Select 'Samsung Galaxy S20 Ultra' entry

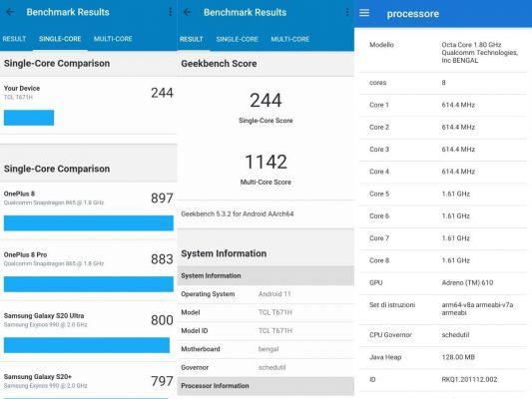click(x=44, y=315)
